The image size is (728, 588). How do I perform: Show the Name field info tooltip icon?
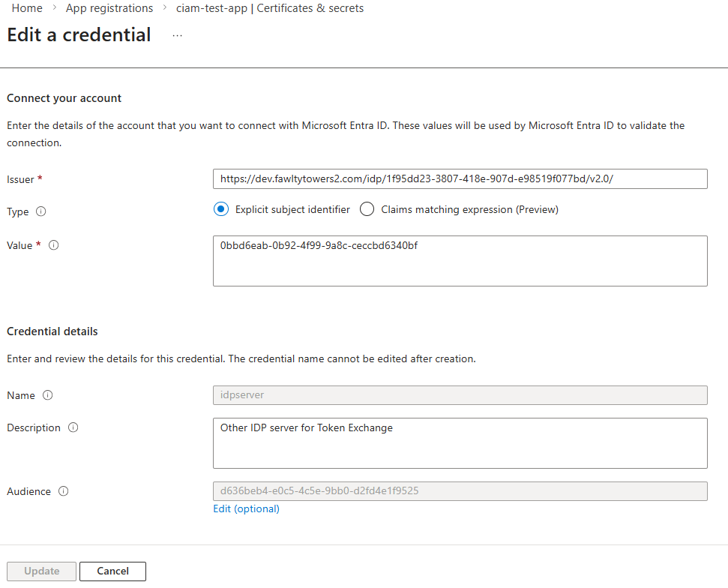click(x=48, y=395)
